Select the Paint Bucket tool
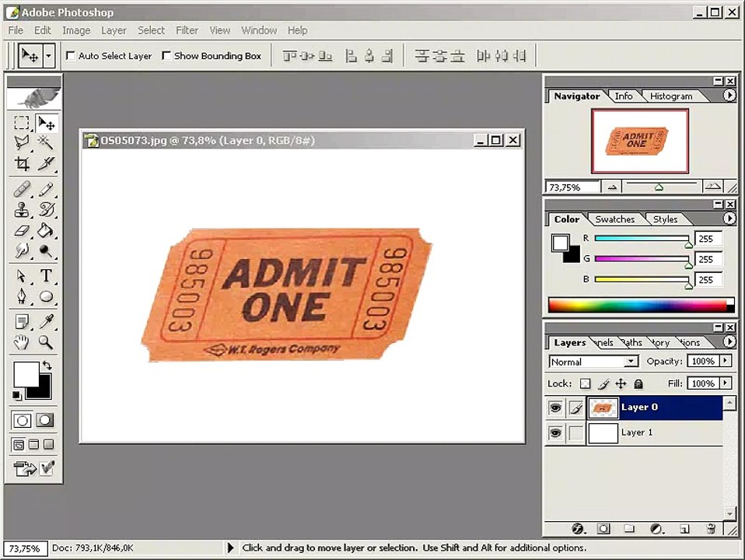The height and width of the screenshot is (560, 745). pyautogui.click(x=46, y=230)
